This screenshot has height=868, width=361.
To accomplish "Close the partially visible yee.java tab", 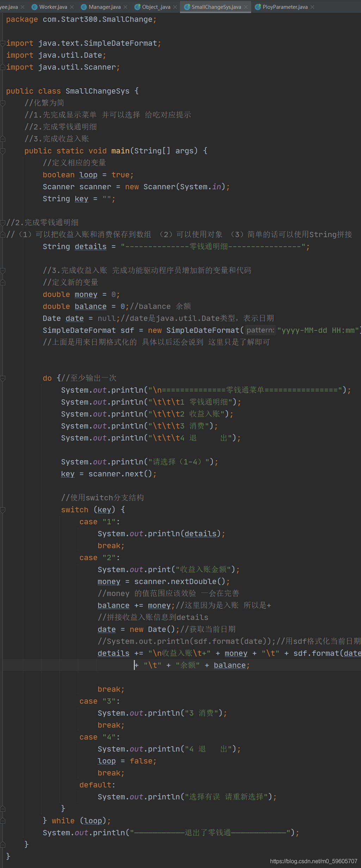I will (23, 7).
